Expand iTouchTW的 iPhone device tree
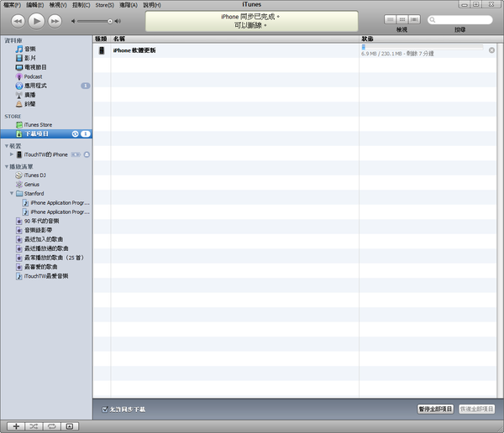This screenshot has height=433, width=504. coord(12,154)
